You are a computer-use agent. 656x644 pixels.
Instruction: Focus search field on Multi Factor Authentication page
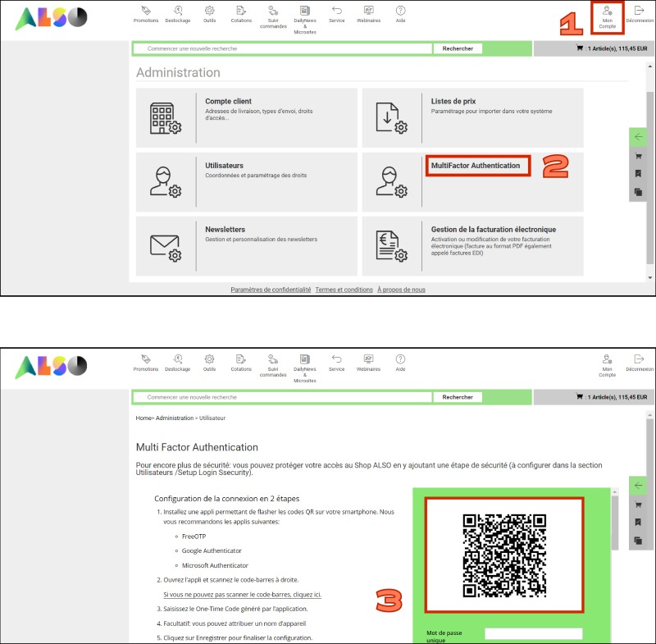(283, 397)
